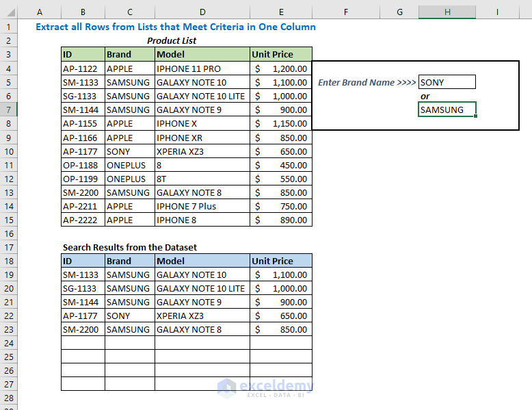Image resolution: width=532 pixels, height=410 pixels.
Task: Click the SAMSUNG brand input cell
Action: tap(447, 110)
